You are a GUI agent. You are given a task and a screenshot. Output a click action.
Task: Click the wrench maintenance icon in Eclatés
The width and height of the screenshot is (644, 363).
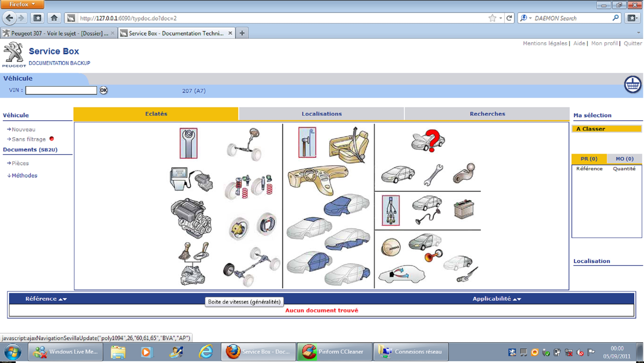[x=188, y=143]
